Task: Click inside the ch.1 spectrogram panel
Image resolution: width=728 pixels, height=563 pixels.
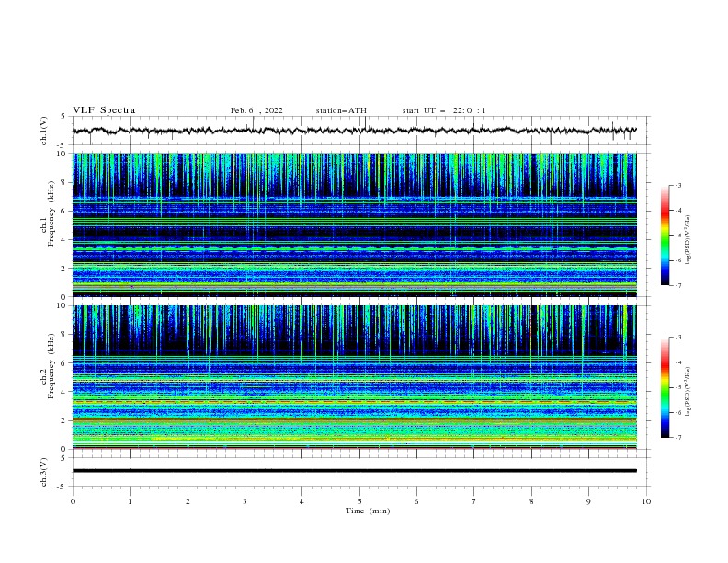Action: pyautogui.click(x=355, y=224)
